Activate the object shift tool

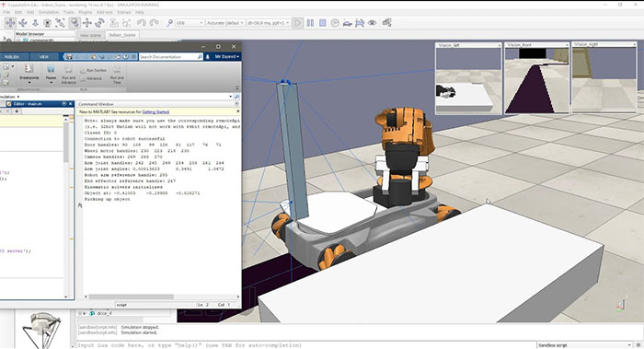tap(87, 23)
